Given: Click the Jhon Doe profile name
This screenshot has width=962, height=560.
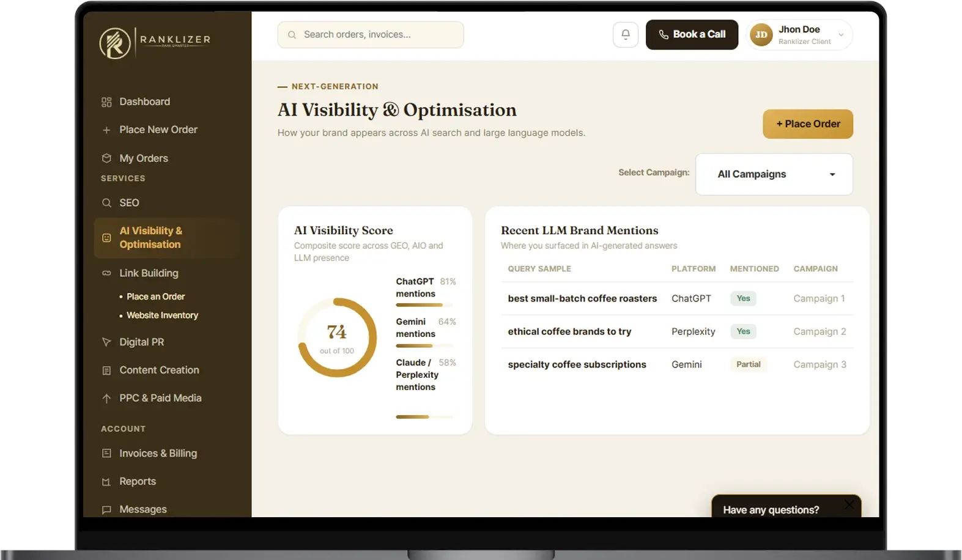Looking at the screenshot, I should [x=799, y=29].
